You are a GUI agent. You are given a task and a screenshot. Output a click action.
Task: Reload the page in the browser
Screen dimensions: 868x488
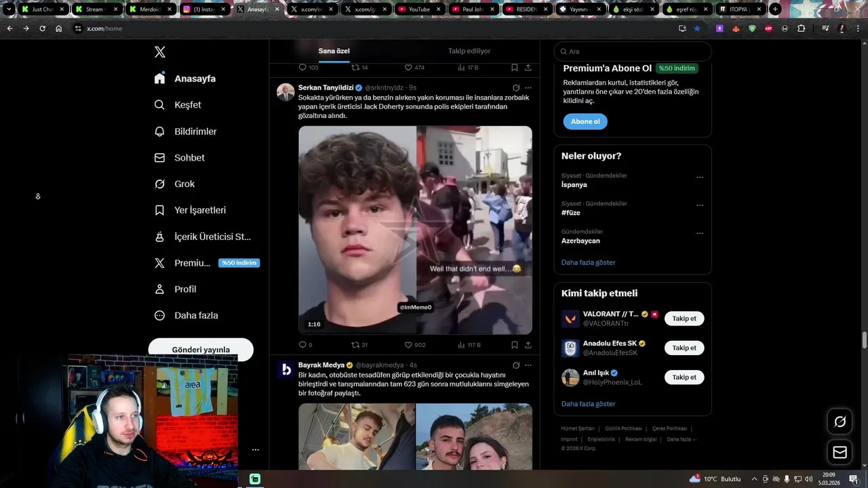[42, 28]
